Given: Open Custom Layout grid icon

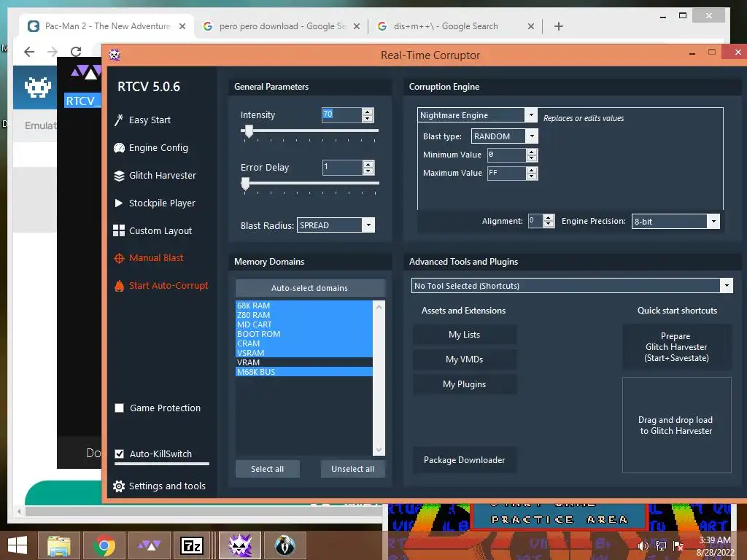Looking at the screenshot, I should point(119,230).
